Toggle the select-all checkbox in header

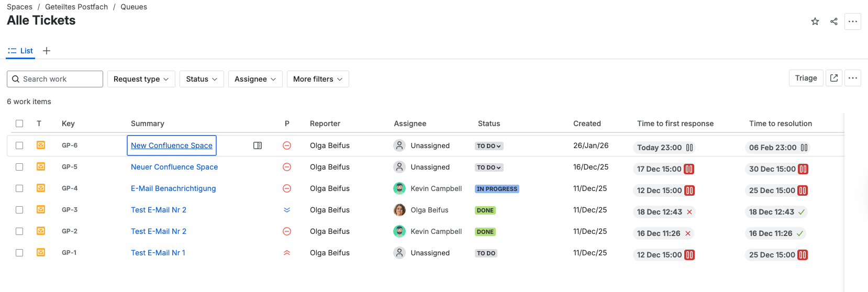[x=19, y=123]
